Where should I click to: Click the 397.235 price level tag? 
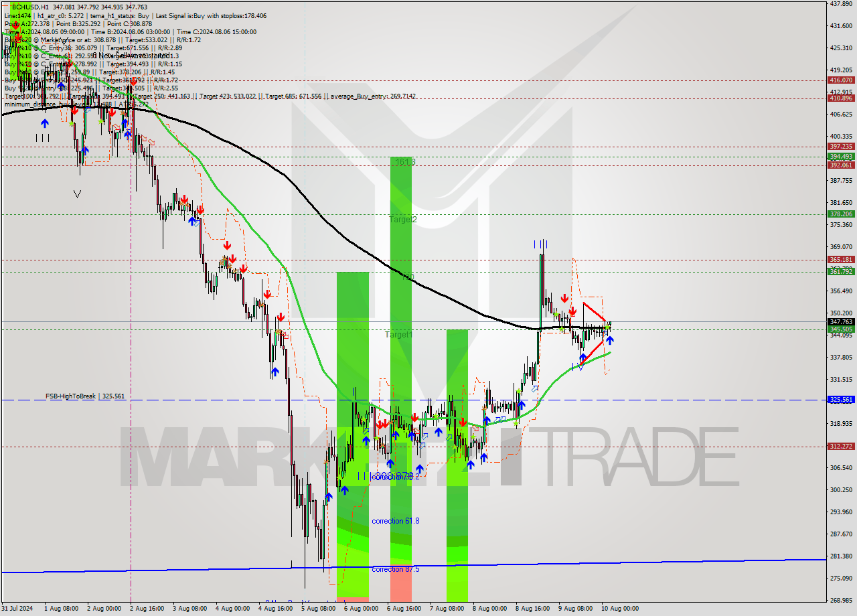pyautogui.click(x=841, y=146)
